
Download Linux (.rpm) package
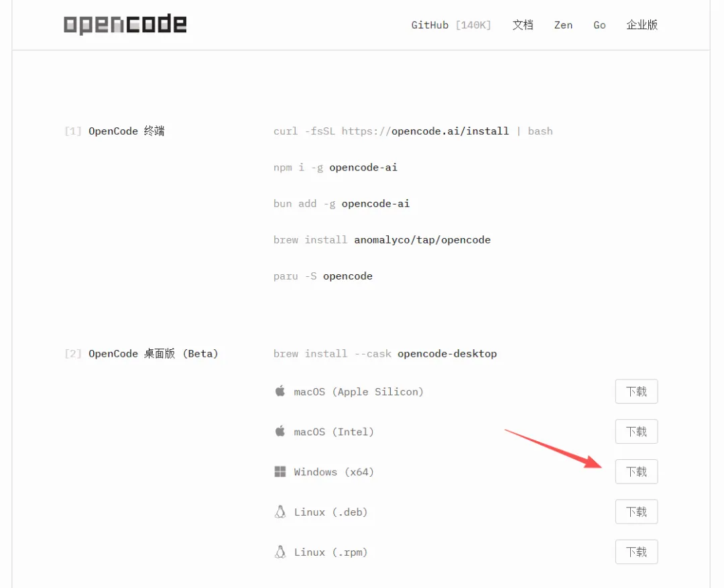[x=636, y=552]
